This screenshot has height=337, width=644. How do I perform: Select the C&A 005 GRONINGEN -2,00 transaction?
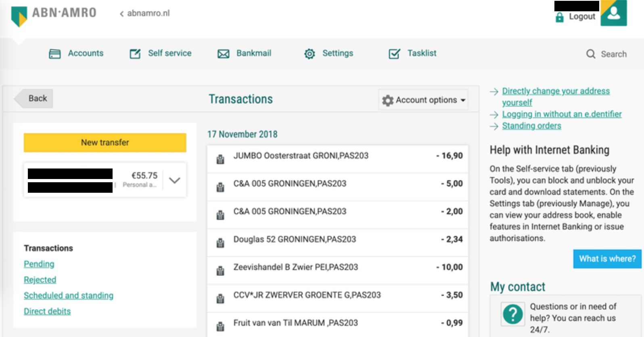338,215
